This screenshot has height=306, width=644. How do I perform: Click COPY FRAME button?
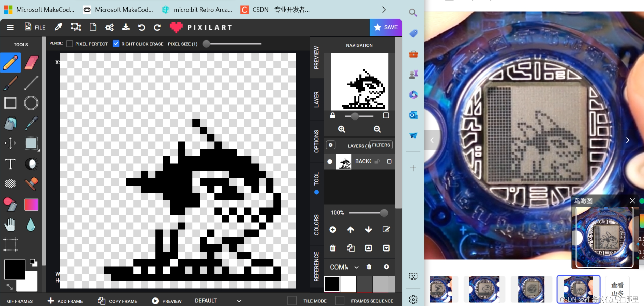point(117,301)
